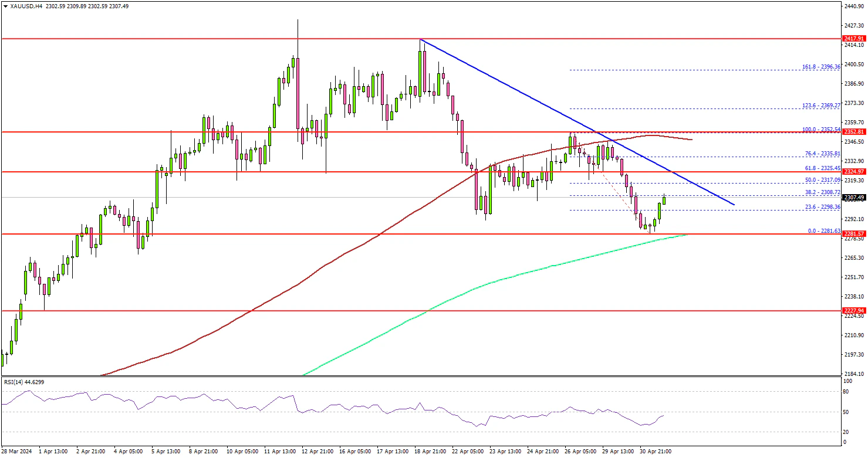Select the 2417.91 red price label

click(x=854, y=39)
